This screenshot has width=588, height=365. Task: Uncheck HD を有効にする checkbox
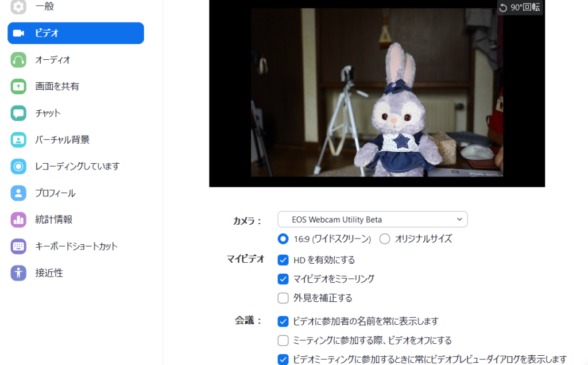coord(283,260)
